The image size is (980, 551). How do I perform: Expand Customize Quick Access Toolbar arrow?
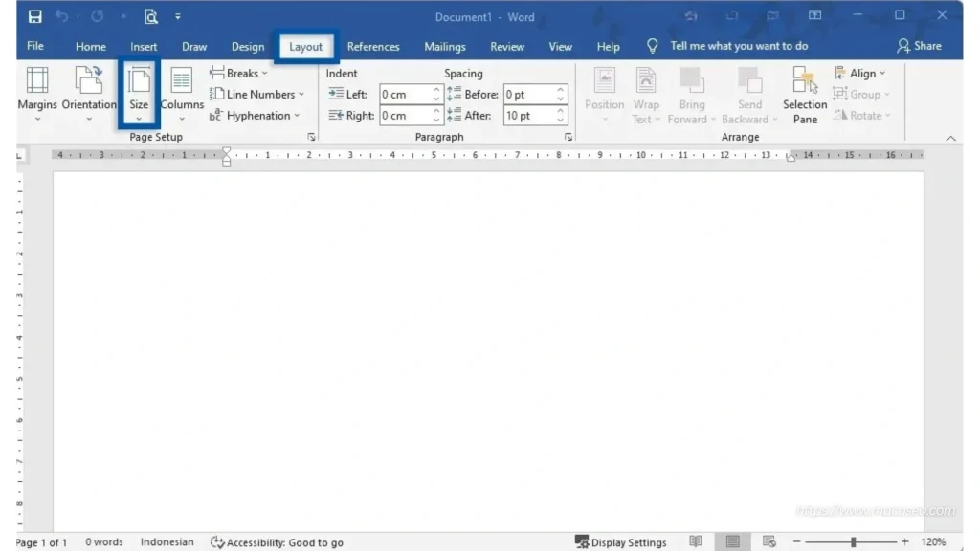177,17
